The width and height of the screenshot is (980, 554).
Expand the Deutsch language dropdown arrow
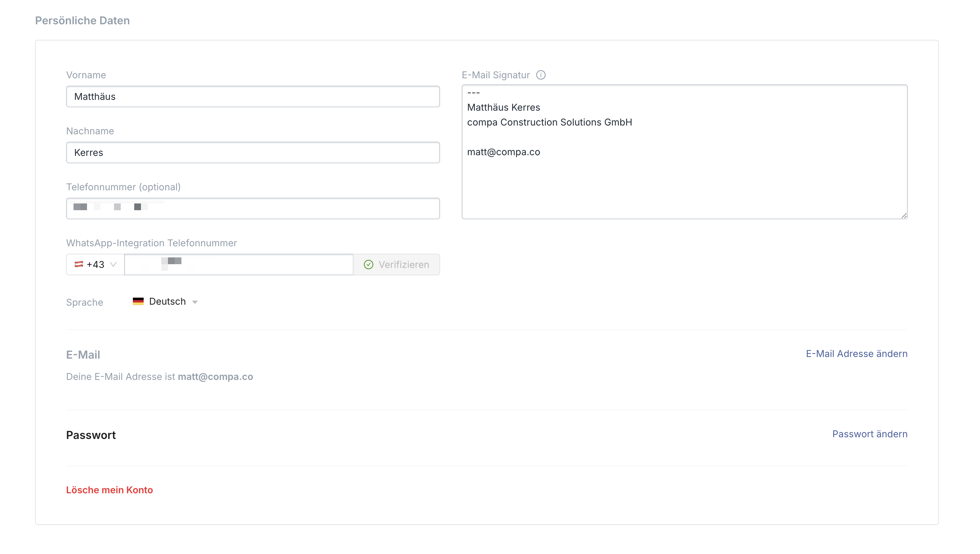tap(195, 302)
